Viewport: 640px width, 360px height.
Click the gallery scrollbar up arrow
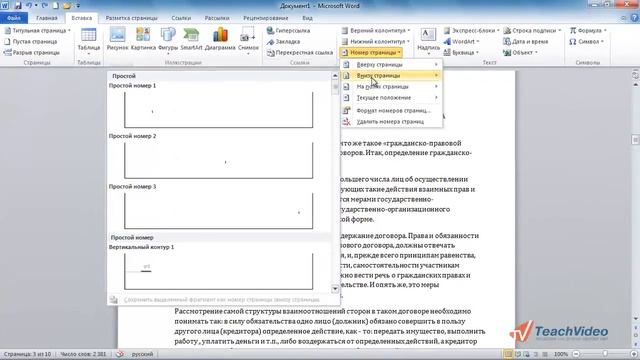335,76
